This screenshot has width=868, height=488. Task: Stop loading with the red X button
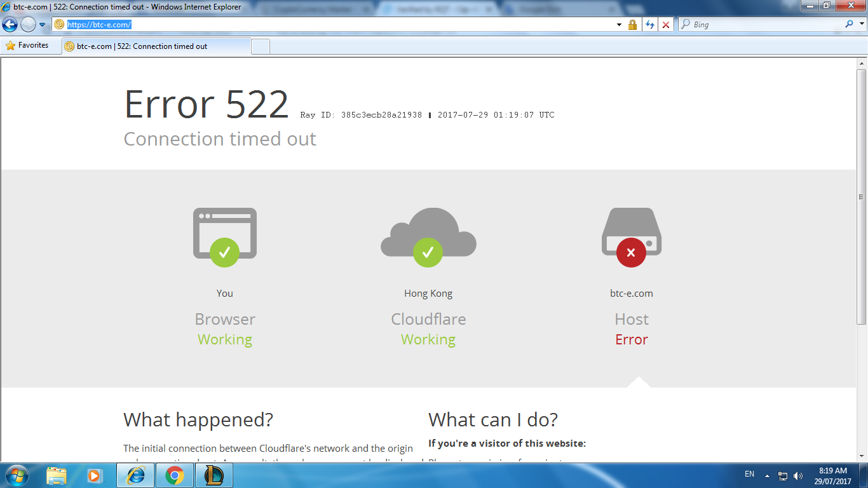666,25
